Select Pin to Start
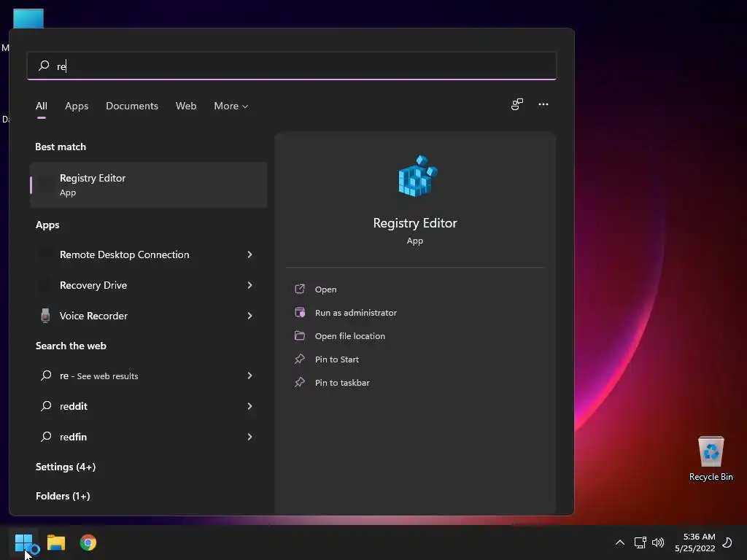Viewport: 747px width, 560px height. (337, 359)
